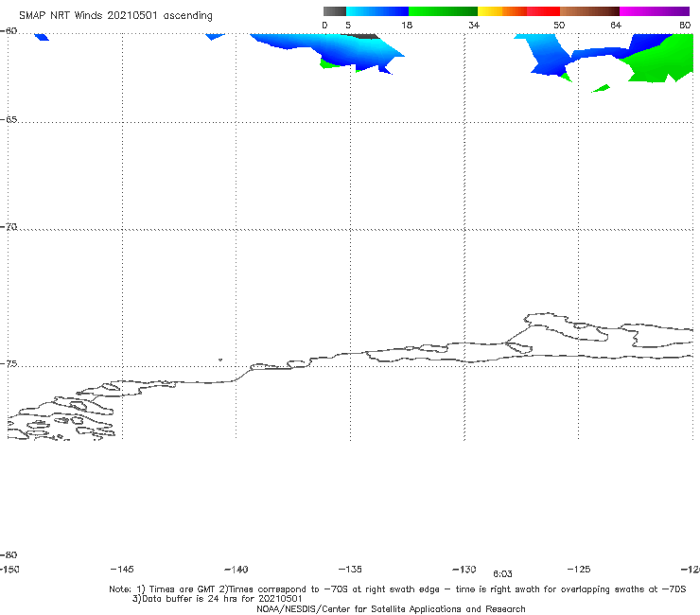Click the magenta-purple segment of the color scale
This screenshot has height=615, width=700.
click(655, 11)
